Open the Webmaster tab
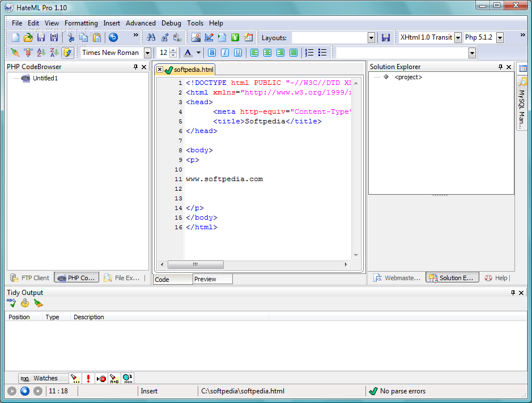This screenshot has height=403, width=532. tap(397, 278)
